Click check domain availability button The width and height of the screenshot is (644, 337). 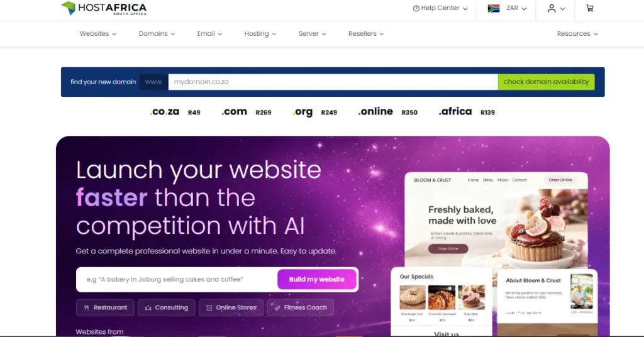546,82
